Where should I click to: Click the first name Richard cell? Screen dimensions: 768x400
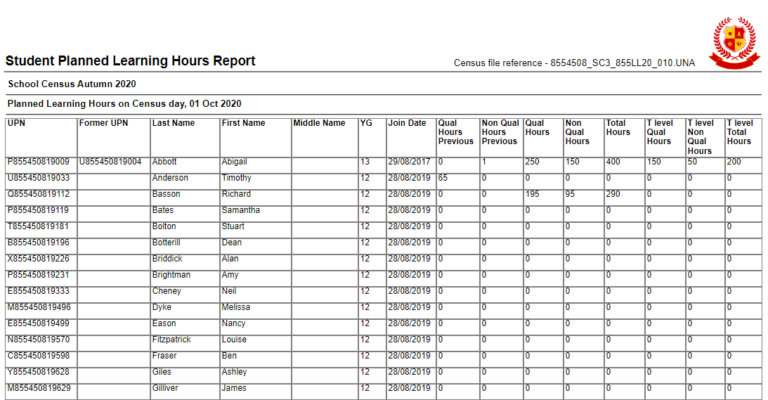(x=238, y=194)
